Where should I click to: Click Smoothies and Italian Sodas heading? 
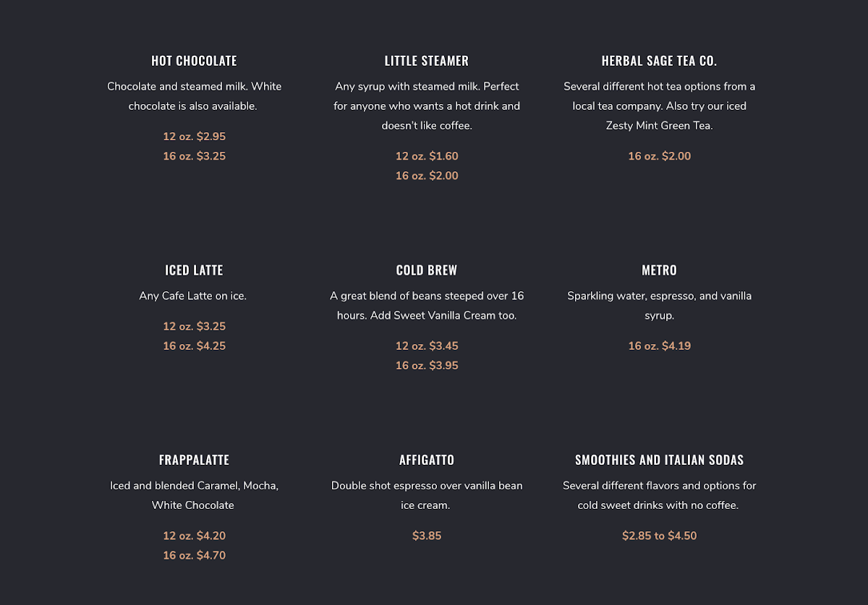click(x=659, y=460)
